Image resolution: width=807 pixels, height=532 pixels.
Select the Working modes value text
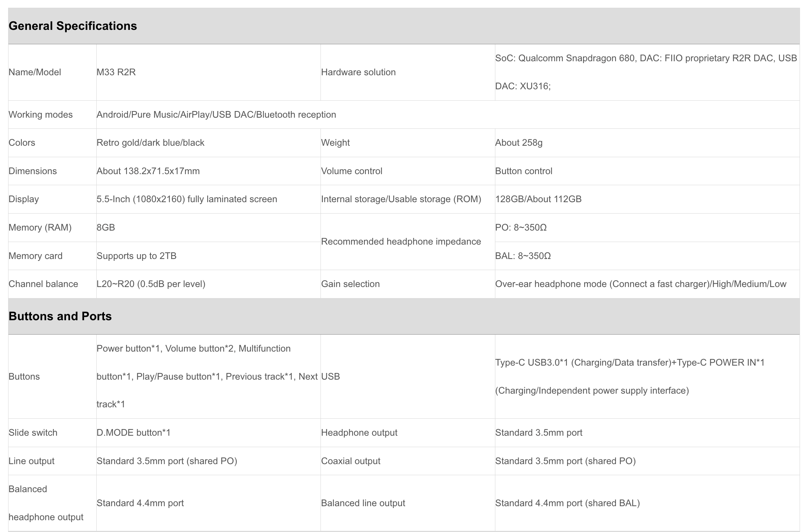[216, 115]
